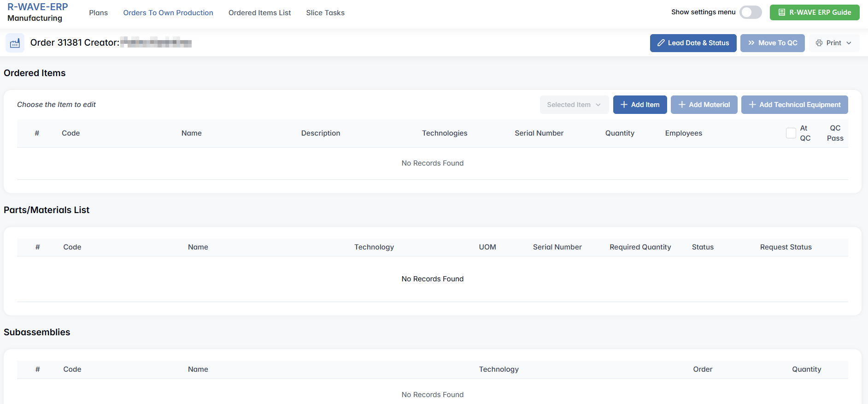Check the At QC header checkbox

(791, 133)
